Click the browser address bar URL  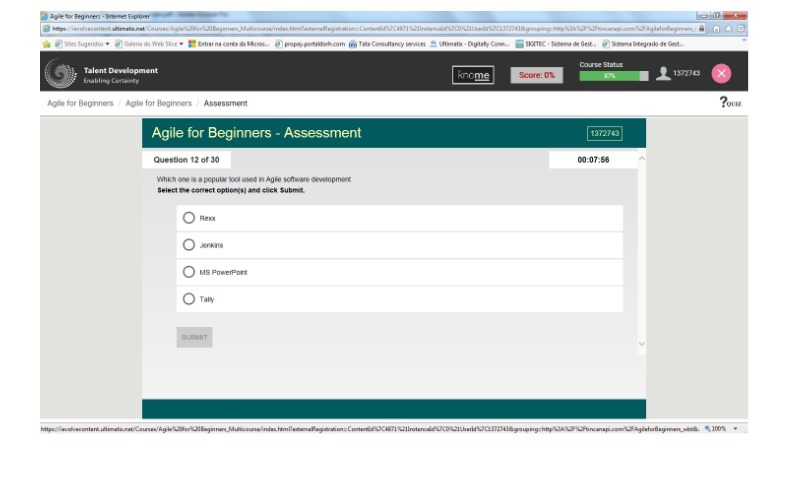point(373,29)
